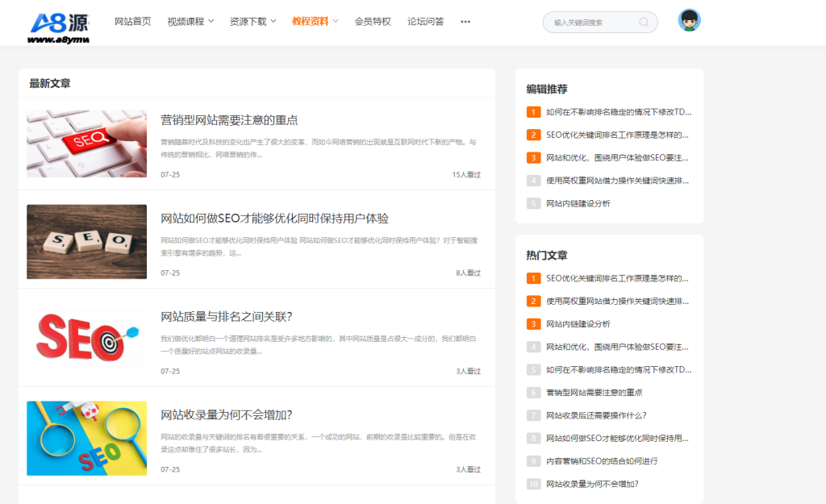This screenshot has height=504, width=826.
Task: Open hot article 9 内容营销和SEO的结合
Action: (x=602, y=460)
